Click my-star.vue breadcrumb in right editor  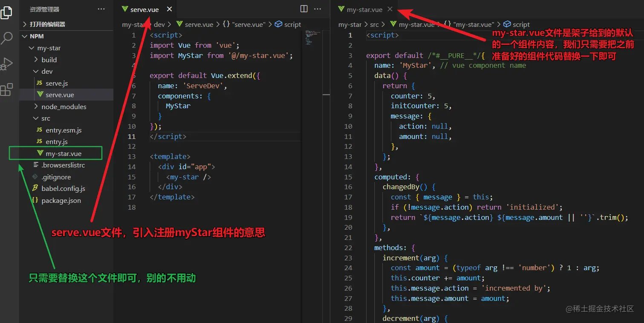[412, 25]
